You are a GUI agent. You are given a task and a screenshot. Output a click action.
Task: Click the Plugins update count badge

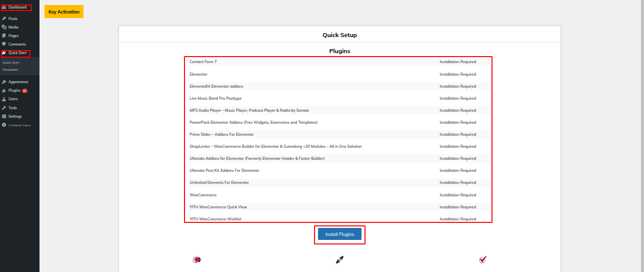coord(24,91)
